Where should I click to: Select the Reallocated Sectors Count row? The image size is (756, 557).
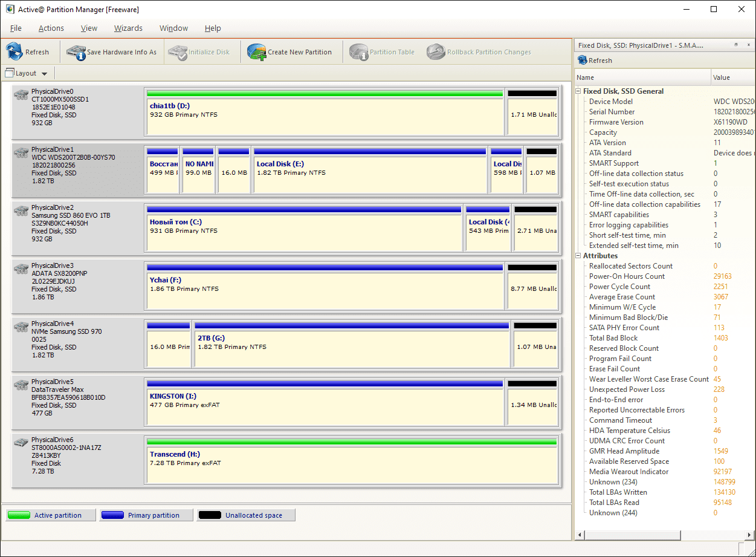pyautogui.click(x=665, y=266)
